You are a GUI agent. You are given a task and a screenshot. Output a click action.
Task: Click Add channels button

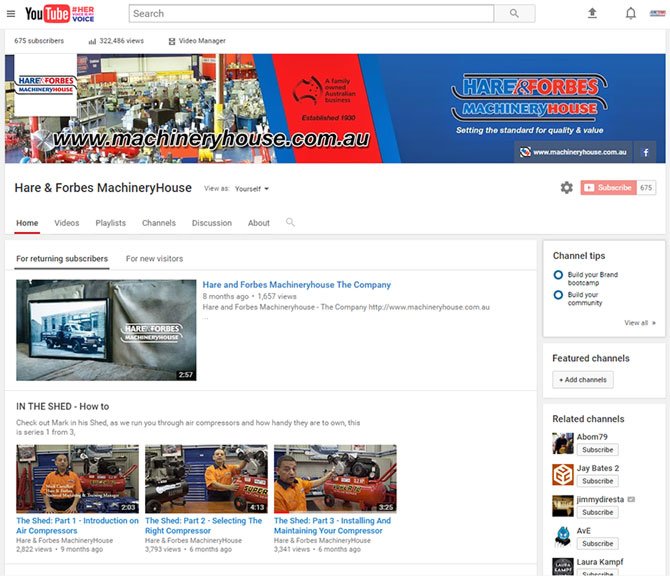tap(583, 379)
